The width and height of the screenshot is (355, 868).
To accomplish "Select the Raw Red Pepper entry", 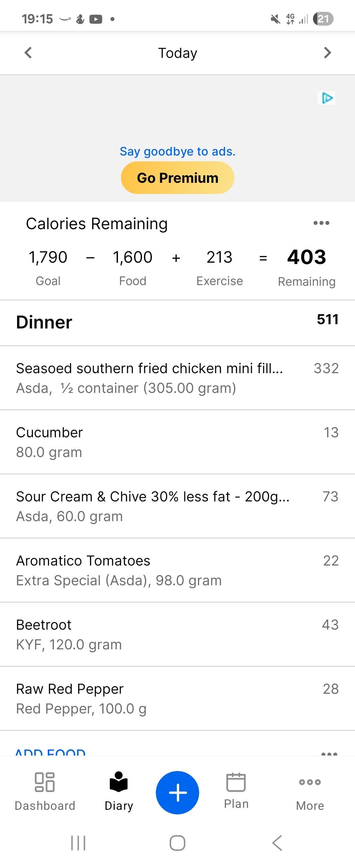I will point(177,698).
